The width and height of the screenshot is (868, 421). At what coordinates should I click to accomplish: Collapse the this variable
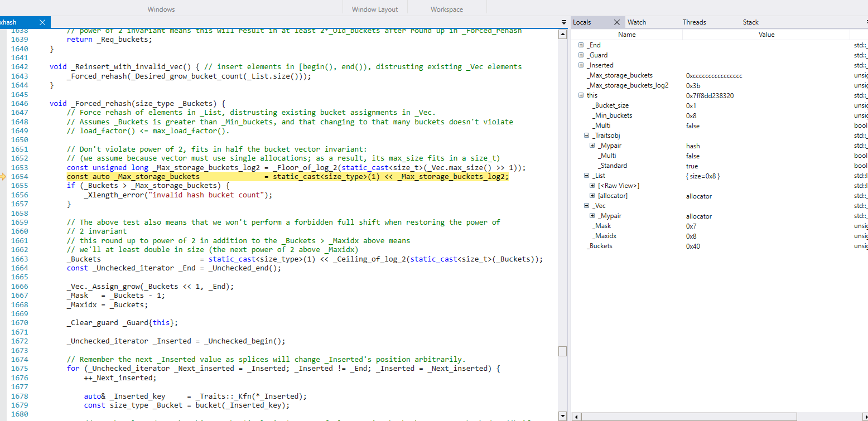pos(581,95)
